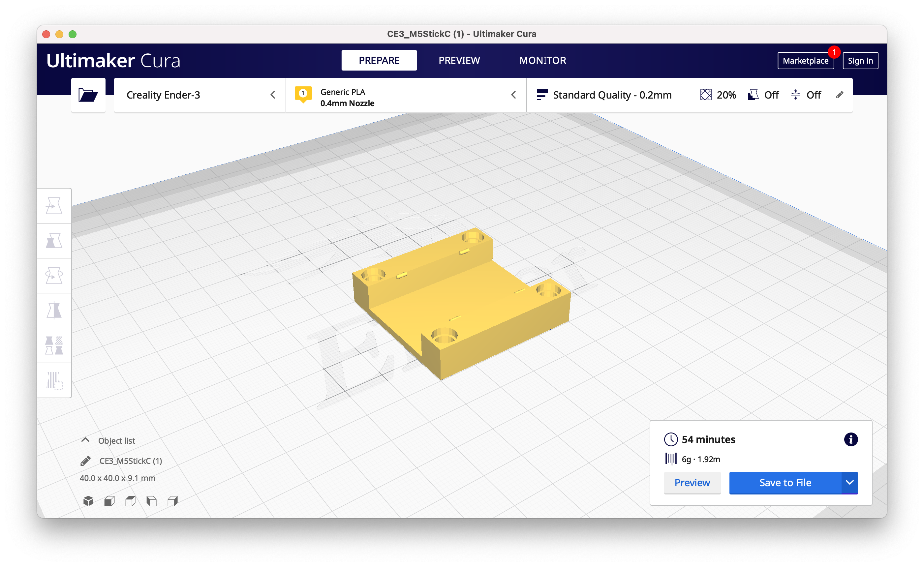
Task: Click the 3D view cube icon
Action: pos(88,501)
